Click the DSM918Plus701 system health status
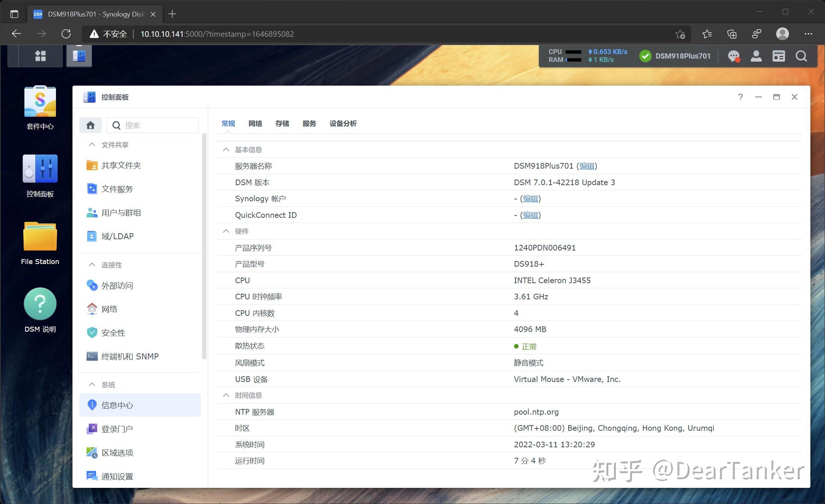This screenshot has height=504, width=825. (675, 56)
